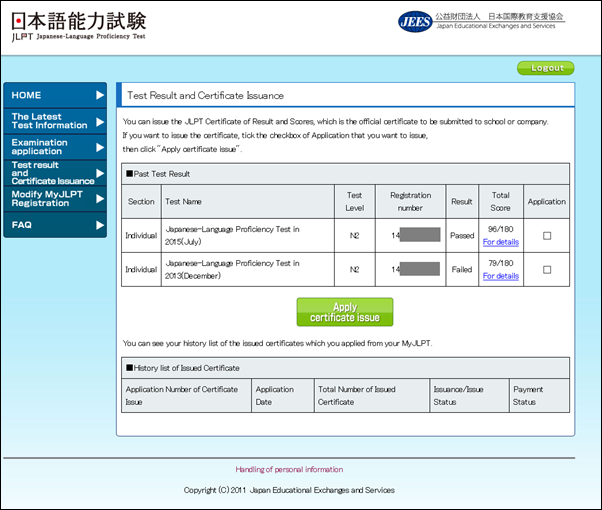Image resolution: width=602 pixels, height=510 pixels.
Task: Click the Application column header
Action: [546, 202]
